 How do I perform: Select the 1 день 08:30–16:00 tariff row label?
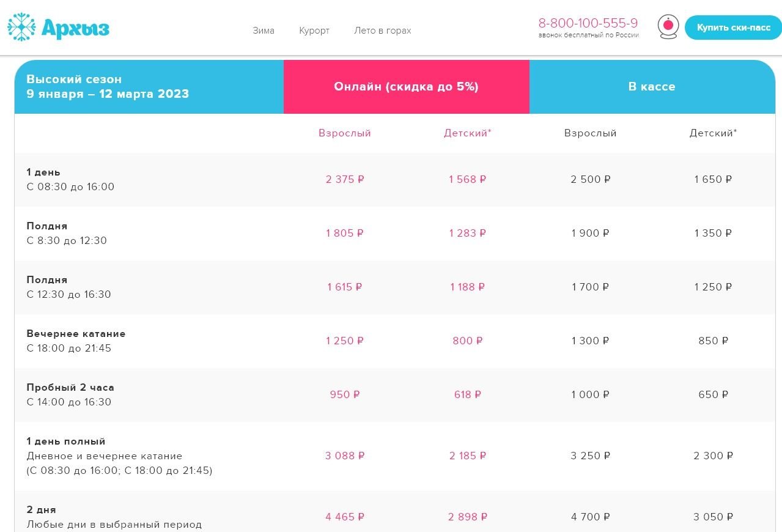click(x=70, y=180)
